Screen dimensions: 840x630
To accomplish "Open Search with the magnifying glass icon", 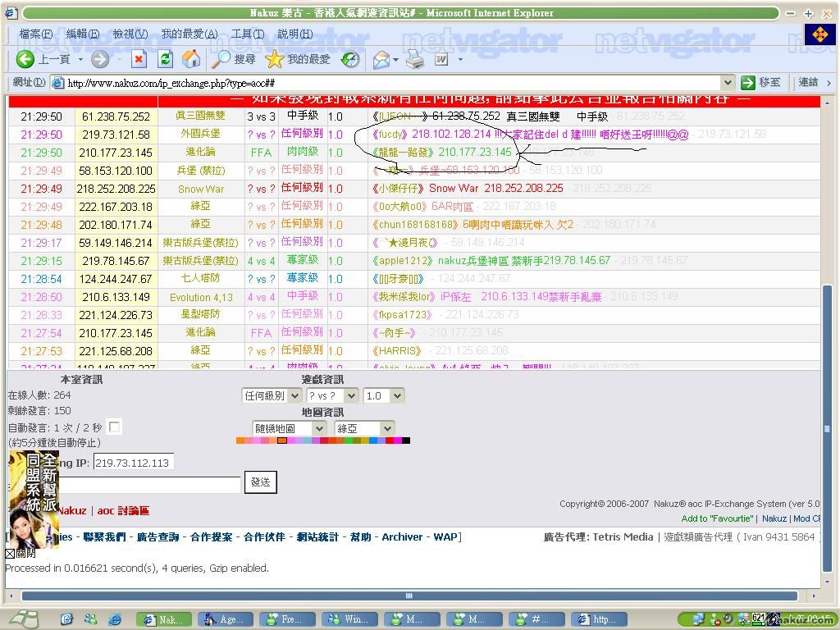I will 221,59.
